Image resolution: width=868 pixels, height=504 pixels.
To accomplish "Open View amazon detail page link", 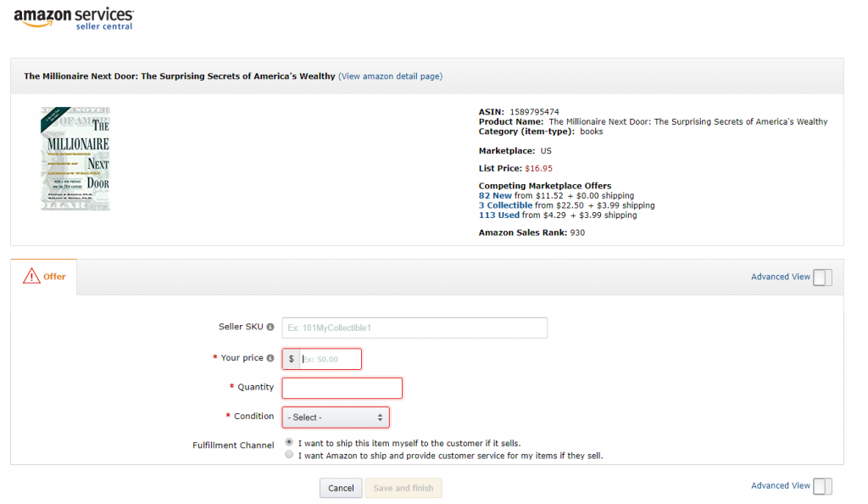I will (390, 76).
